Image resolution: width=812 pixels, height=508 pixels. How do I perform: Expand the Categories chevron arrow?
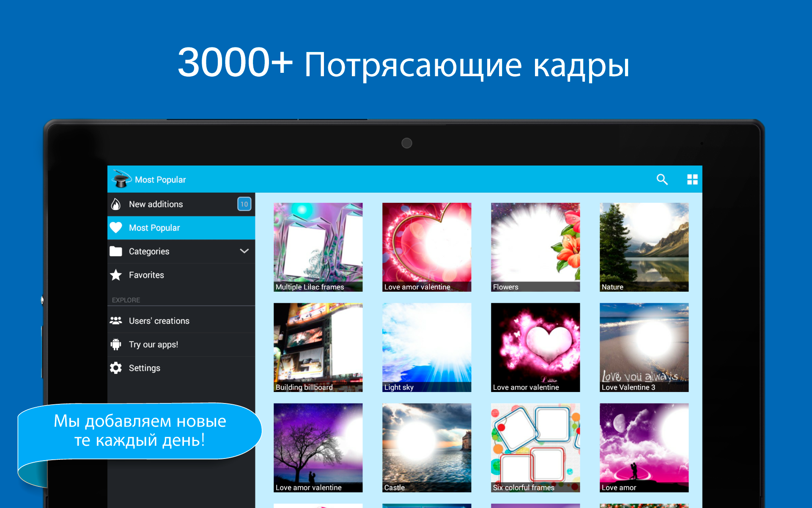pos(244,251)
